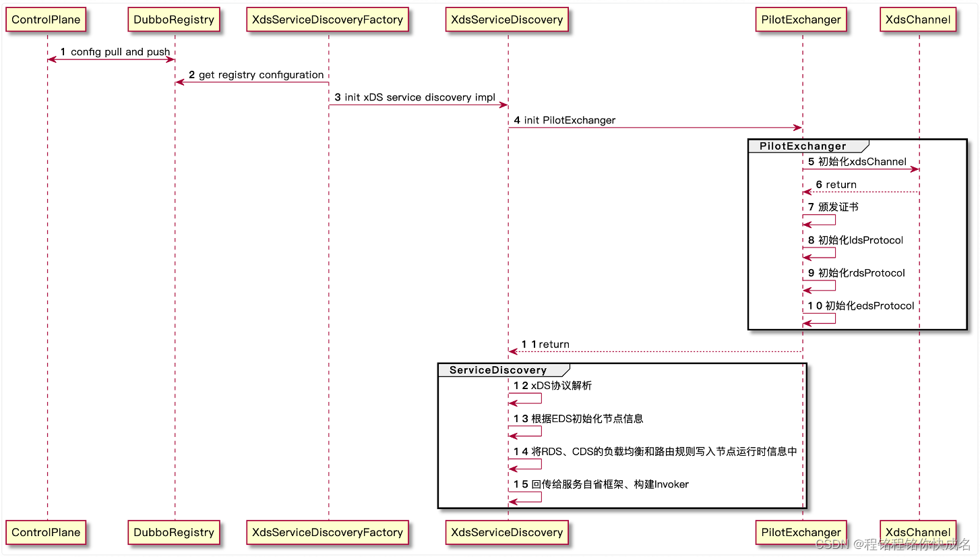The width and height of the screenshot is (980, 557).
Task: Select the '颁发证书' self-message
Action: click(832, 207)
